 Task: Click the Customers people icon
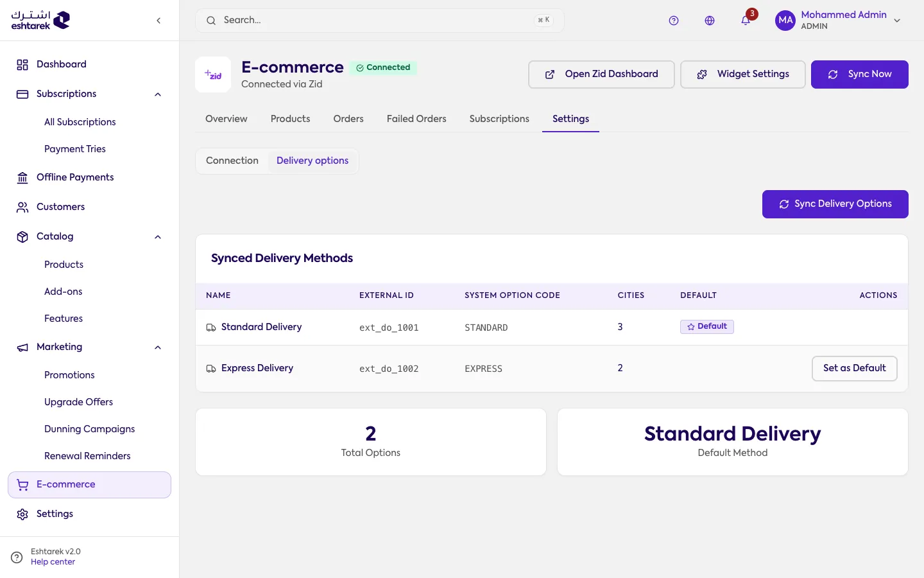[22, 207]
